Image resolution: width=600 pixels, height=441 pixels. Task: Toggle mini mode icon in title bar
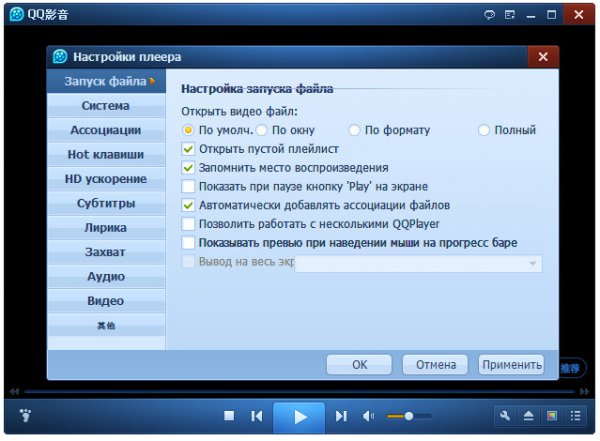click(x=510, y=15)
